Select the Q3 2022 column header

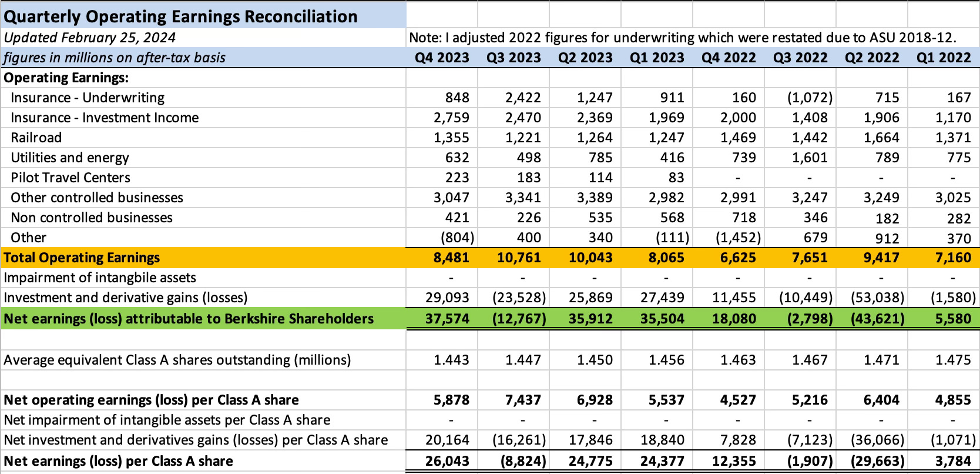[800, 58]
